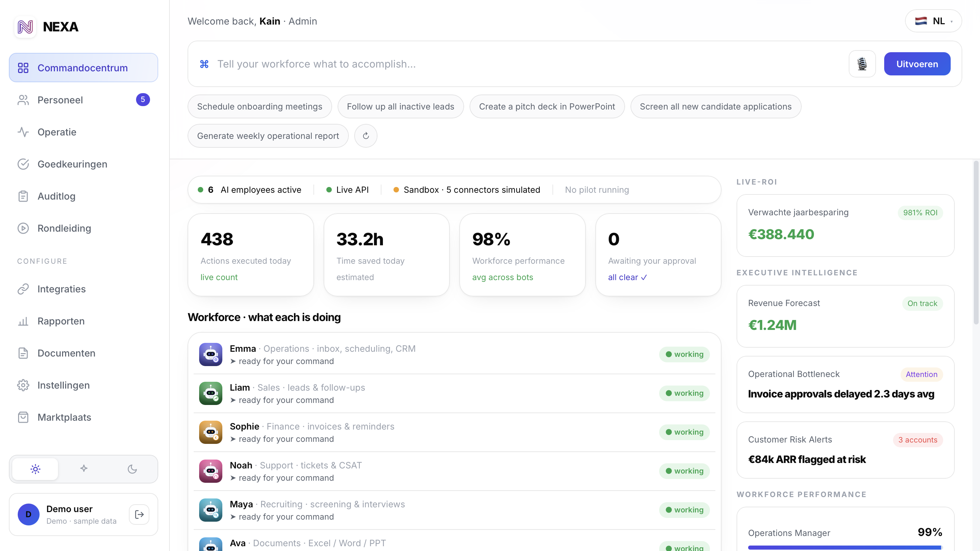Select Create a pitch deck in PowerPoint

click(x=547, y=106)
